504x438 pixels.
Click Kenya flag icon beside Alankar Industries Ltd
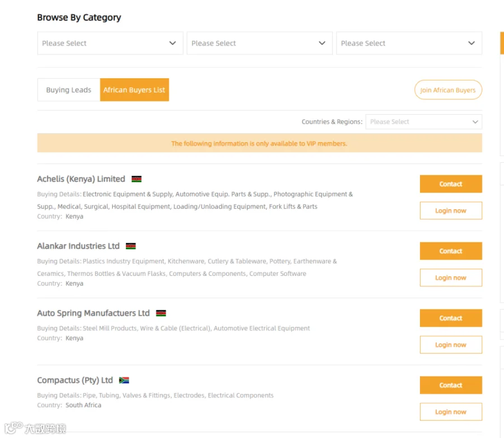[131, 246]
